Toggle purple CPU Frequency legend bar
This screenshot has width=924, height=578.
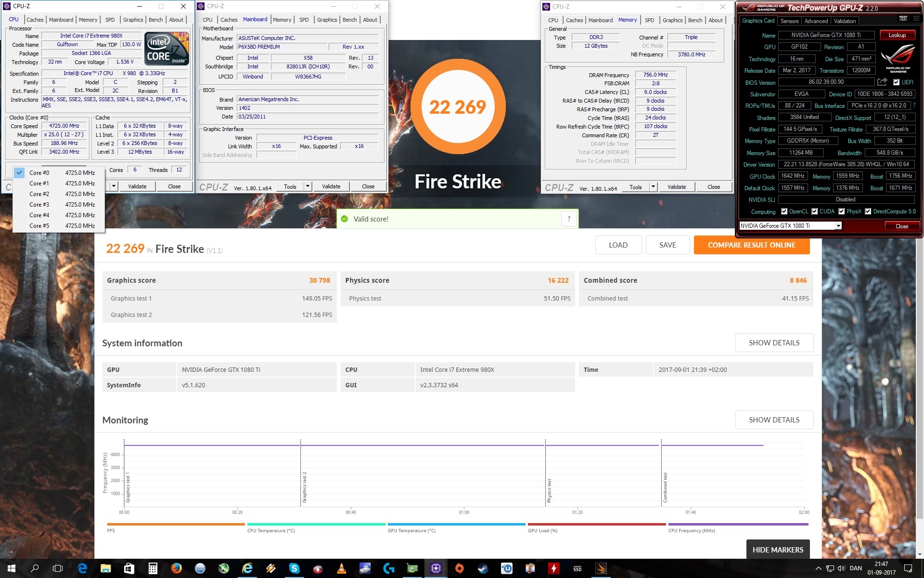coord(738,525)
